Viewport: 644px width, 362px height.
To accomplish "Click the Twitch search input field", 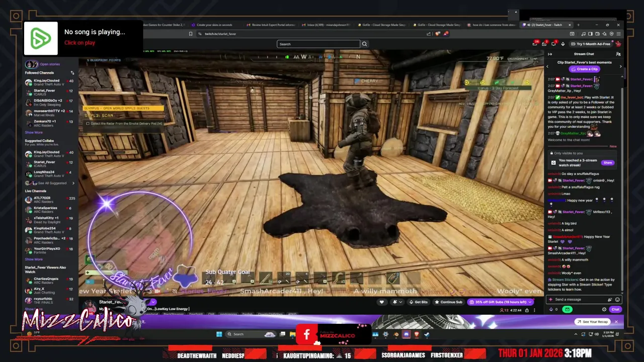I will point(318,44).
